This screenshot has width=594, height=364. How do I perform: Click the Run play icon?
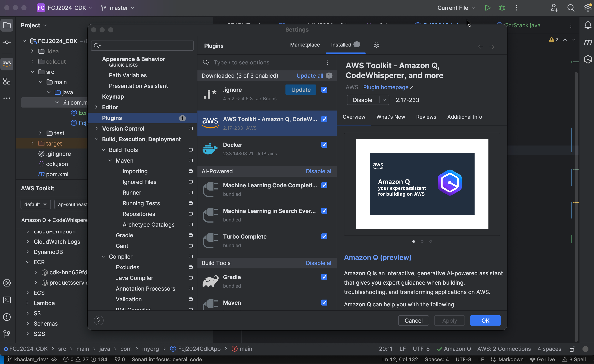tap(487, 8)
